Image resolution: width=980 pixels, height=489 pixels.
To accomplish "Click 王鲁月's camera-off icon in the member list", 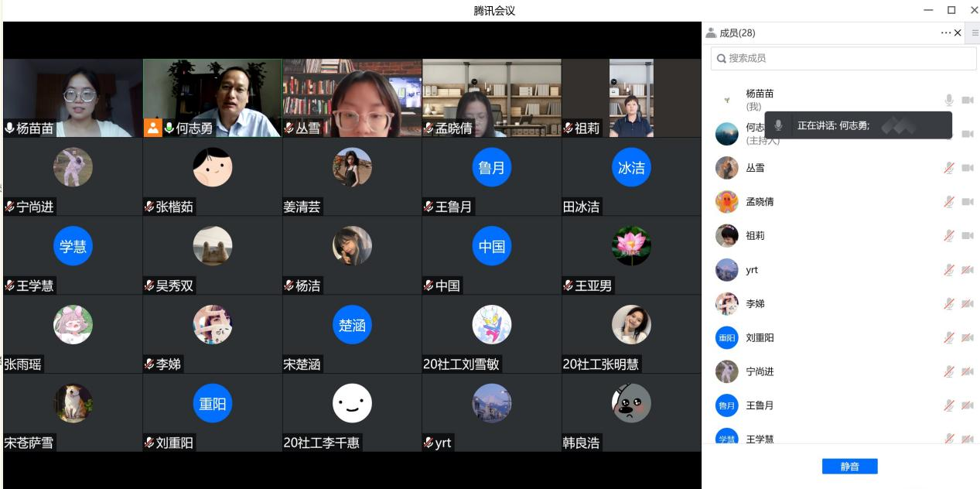I will [968, 405].
